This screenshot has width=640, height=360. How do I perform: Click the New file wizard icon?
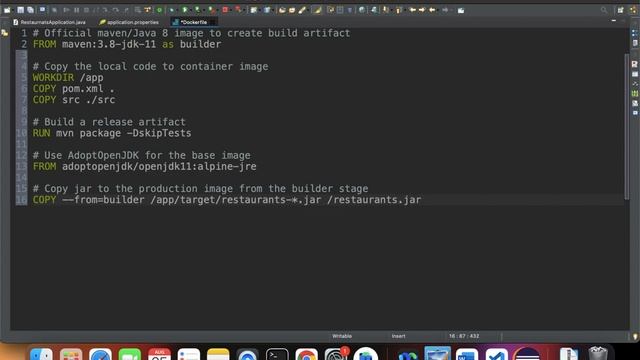[7, 10]
